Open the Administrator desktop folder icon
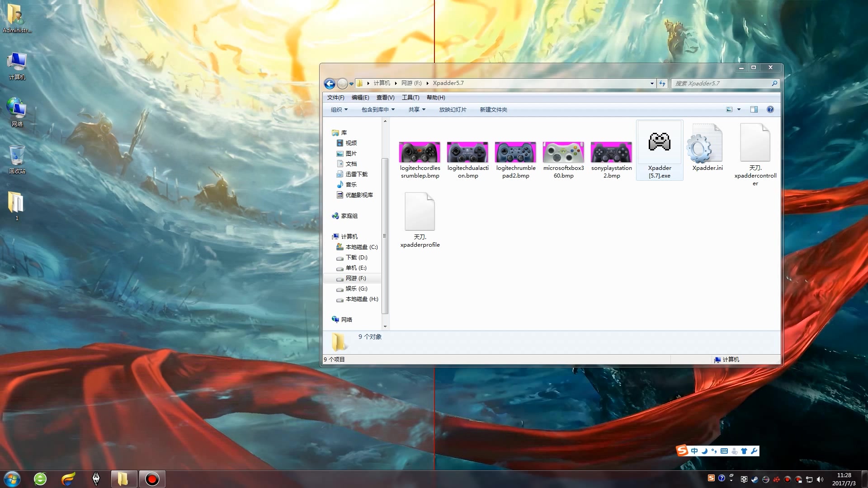The width and height of the screenshot is (868, 488). pyautogui.click(x=17, y=19)
